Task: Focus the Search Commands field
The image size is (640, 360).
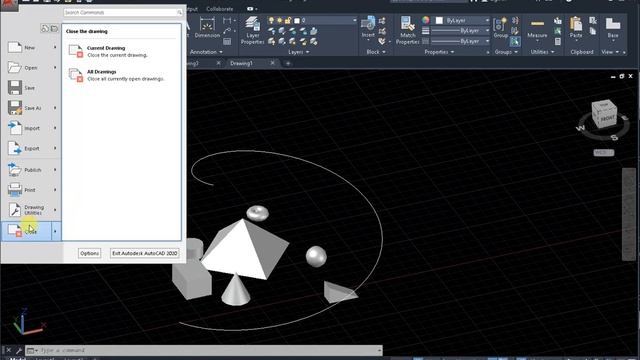Action: (x=122, y=13)
